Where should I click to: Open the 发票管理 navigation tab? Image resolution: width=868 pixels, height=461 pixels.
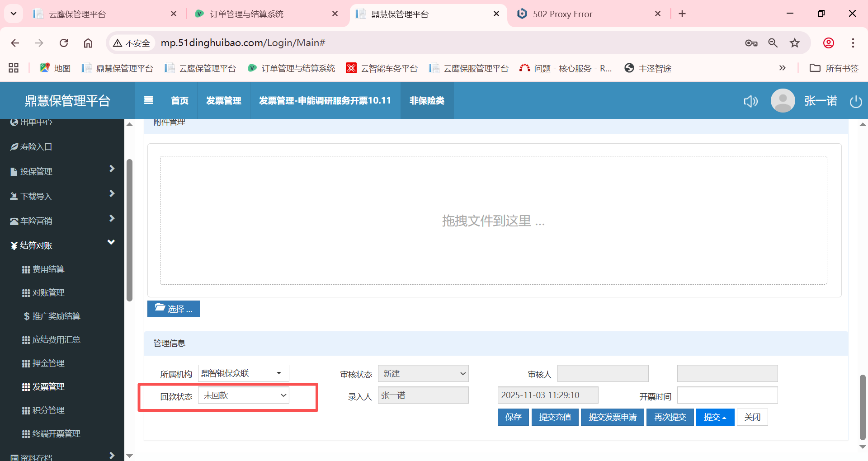tap(223, 100)
